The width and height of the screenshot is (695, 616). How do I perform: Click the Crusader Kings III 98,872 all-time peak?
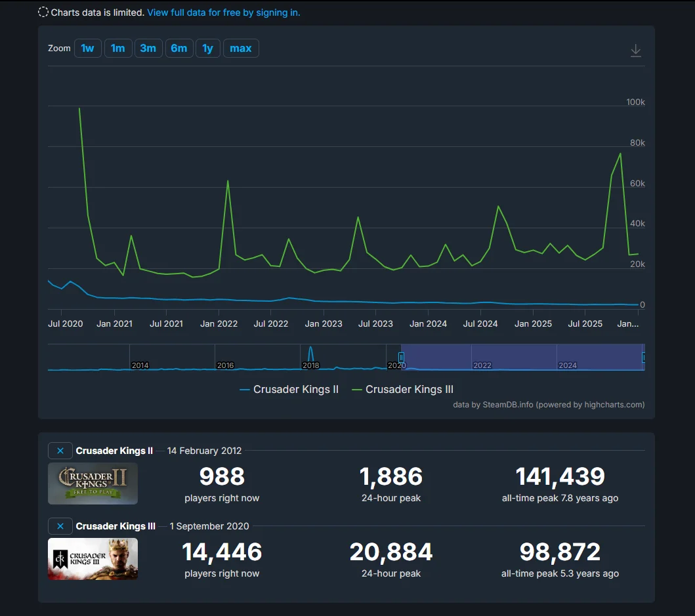560,552
